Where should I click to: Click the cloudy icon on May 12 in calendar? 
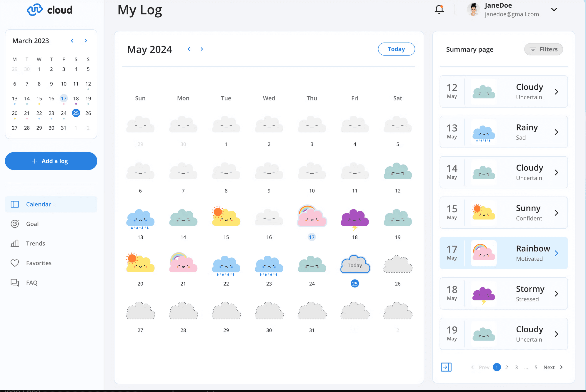[398, 171]
